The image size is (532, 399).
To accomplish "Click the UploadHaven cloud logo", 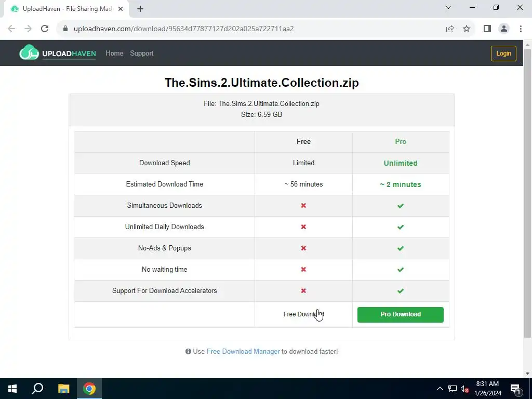I will (x=29, y=52).
